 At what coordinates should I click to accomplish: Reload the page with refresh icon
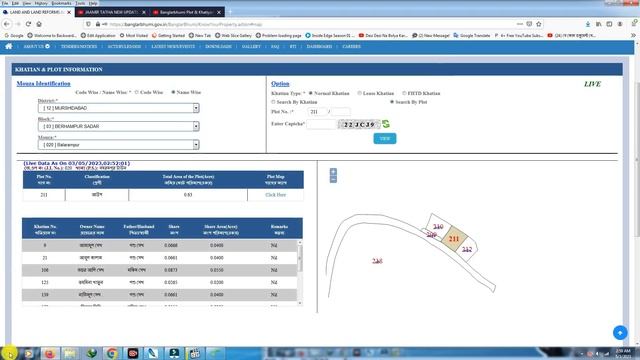point(28,24)
